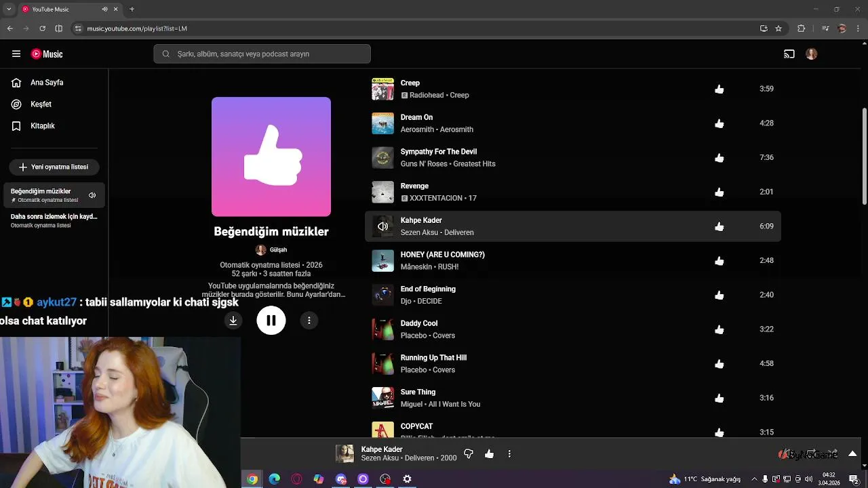Dislike Kahpe Kader in the player bar
The image size is (868, 488).
(469, 454)
